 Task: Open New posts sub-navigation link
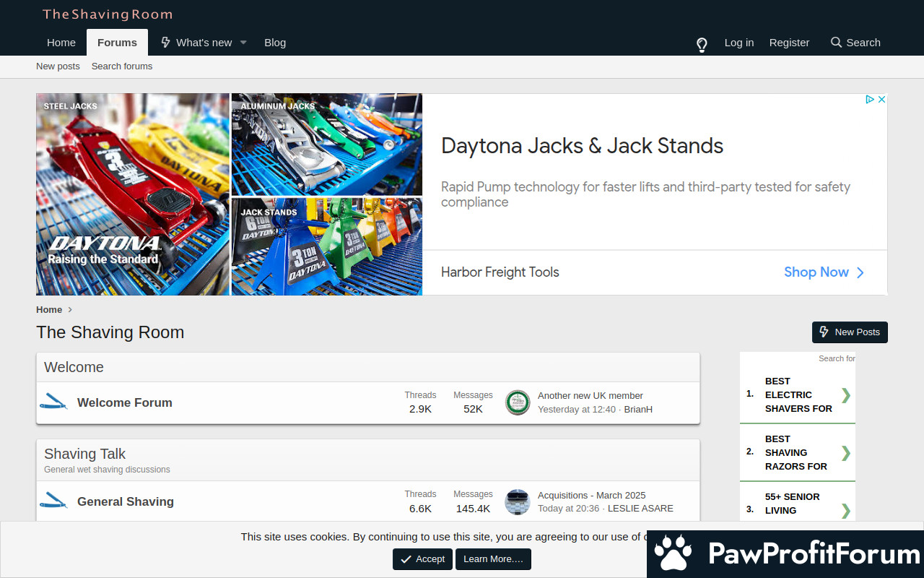click(58, 66)
